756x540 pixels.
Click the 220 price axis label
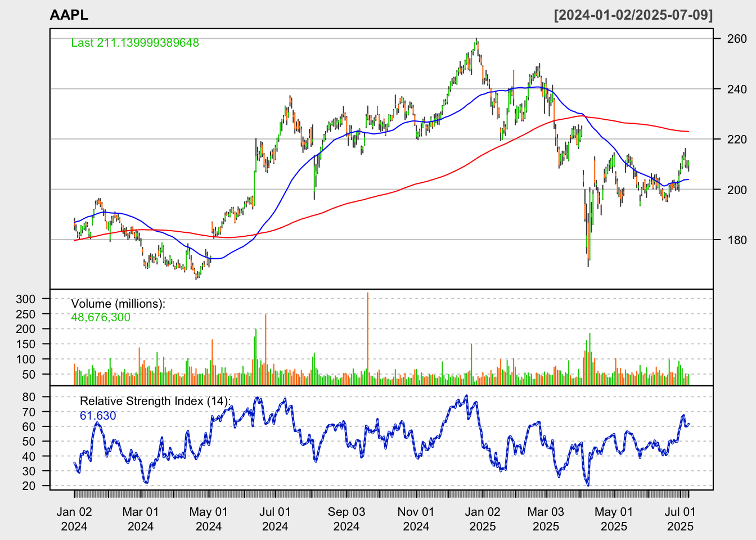(x=737, y=139)
